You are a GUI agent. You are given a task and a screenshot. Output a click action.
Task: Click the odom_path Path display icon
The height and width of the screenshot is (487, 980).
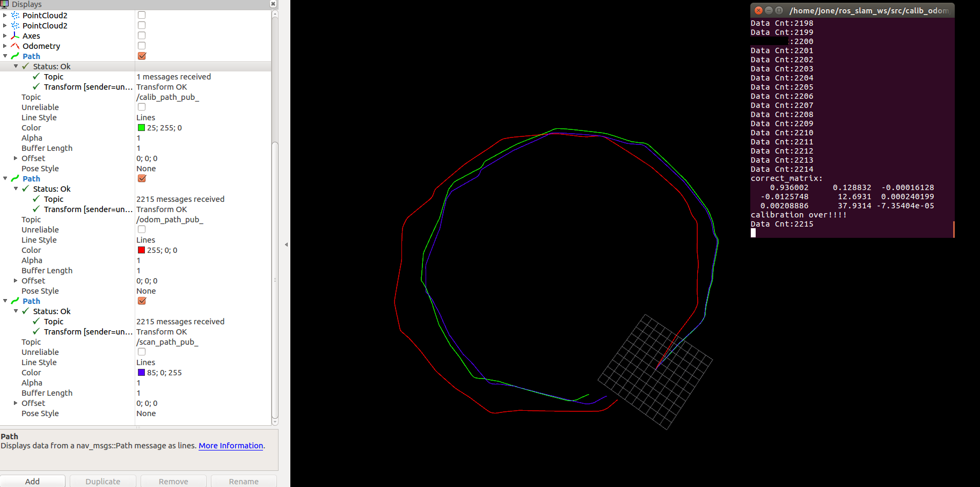coord(15,179)
